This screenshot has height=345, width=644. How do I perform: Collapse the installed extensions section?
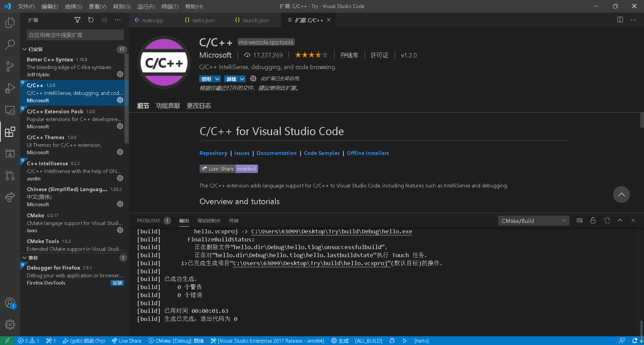tap(24, 49)
